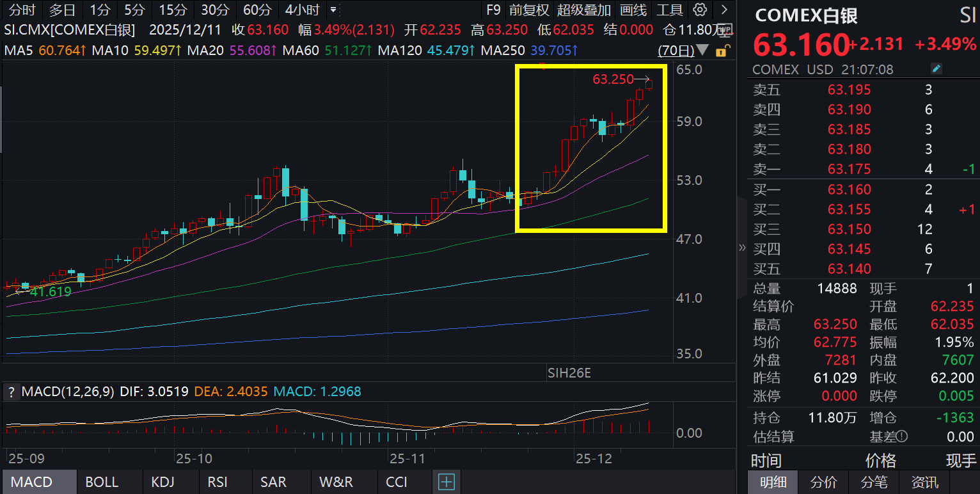Image resolution: width=980 pixels, height=494 pixels.
Task: Switch to the KDJ indicator tab
Action: click(x=162, y=482)
